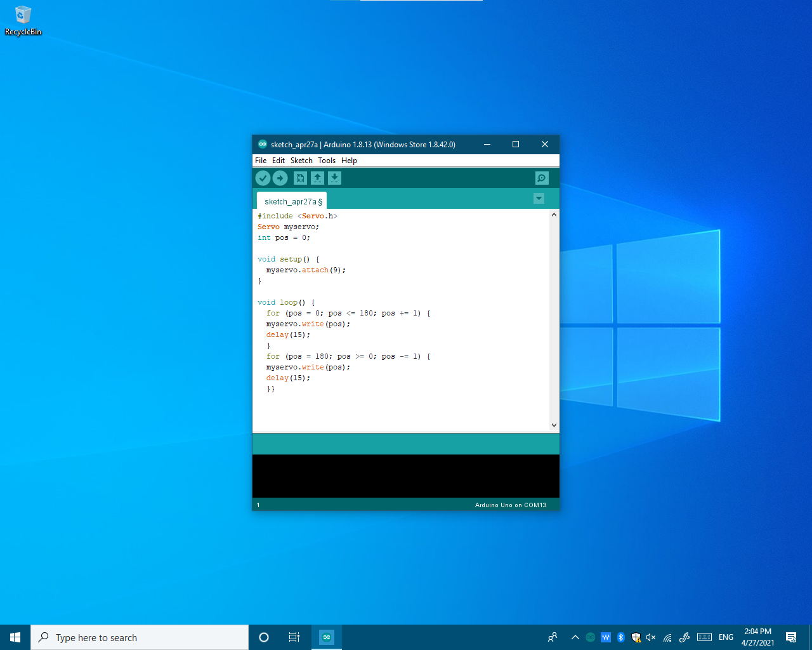Click the Verify sketch checkmark button
Image resolution: width=812 pixels, height=650 pixels.
(263, 178)
